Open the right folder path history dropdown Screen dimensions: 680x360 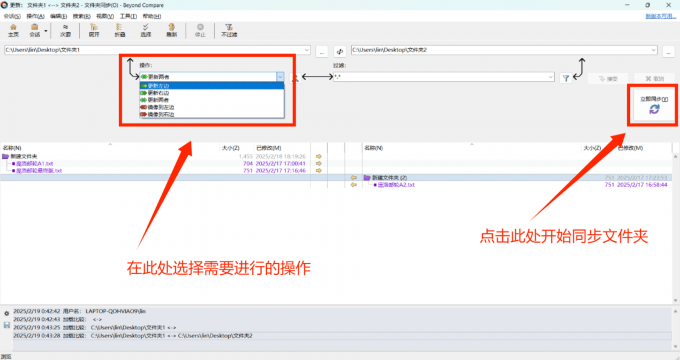pos(654,50)
